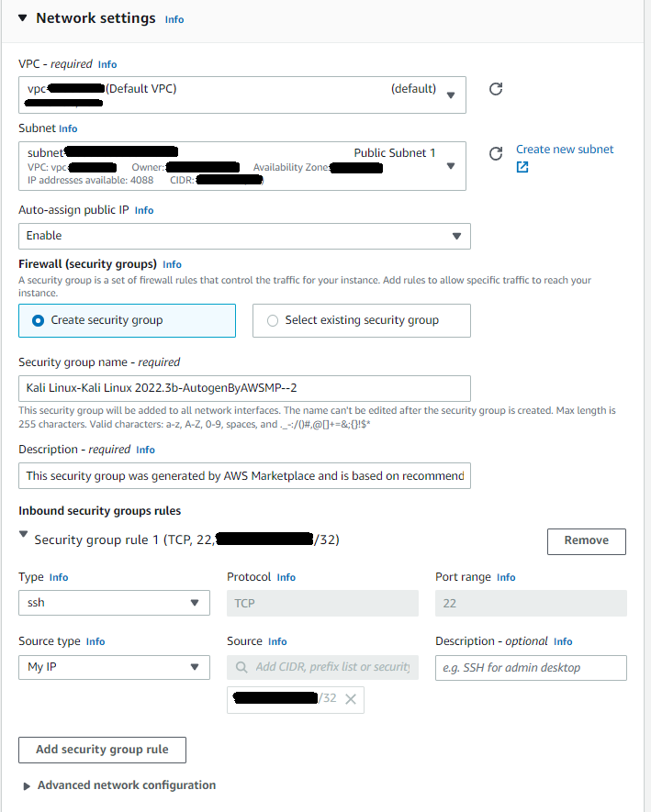Open the Create new subnet link
The height and width of the screenshot is (812, 651).
tap(564, 149)
